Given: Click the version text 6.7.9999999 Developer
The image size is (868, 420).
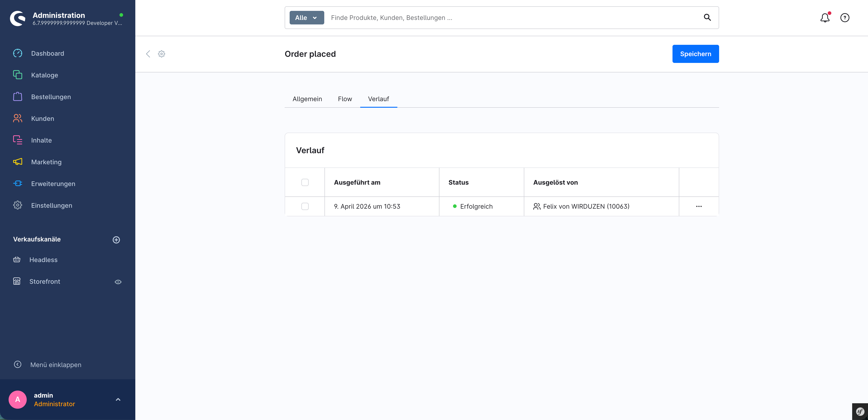Looking at the screenshot, I should (x=77, y=23).
